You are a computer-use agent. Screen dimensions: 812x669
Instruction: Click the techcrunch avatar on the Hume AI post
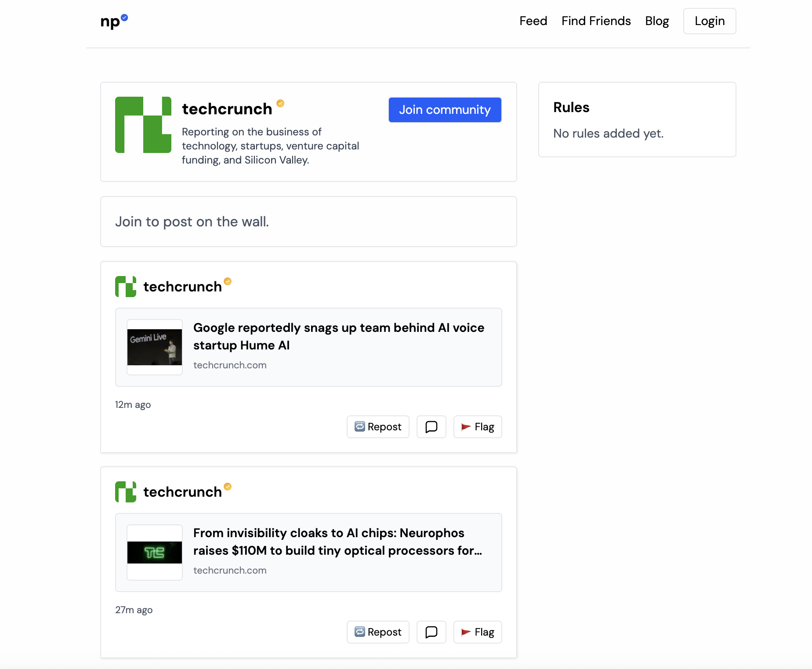(126, 287)
